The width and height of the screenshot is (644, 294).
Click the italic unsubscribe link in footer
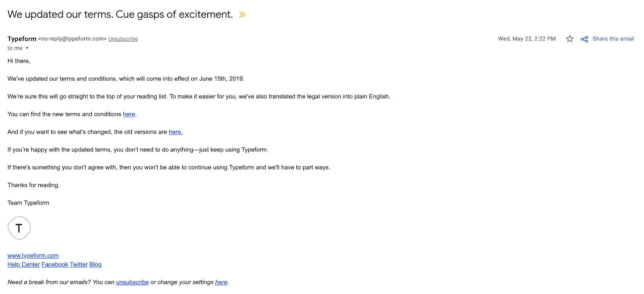[132, 282]
